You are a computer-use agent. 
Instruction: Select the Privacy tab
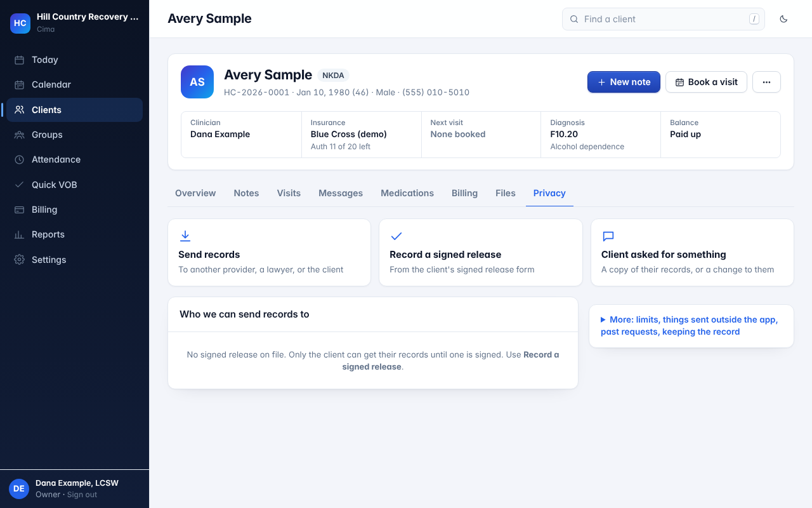click(x=549, y=193)
